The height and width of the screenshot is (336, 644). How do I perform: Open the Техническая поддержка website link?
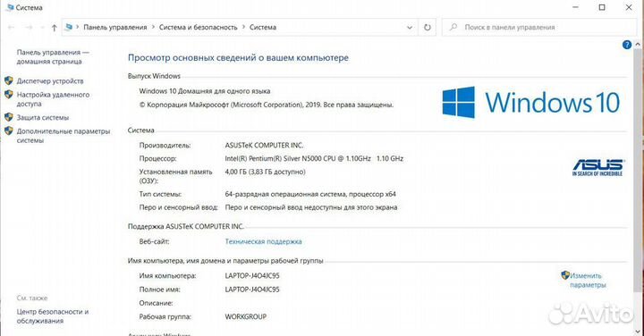pyautogui.click(x=263, y=241)
